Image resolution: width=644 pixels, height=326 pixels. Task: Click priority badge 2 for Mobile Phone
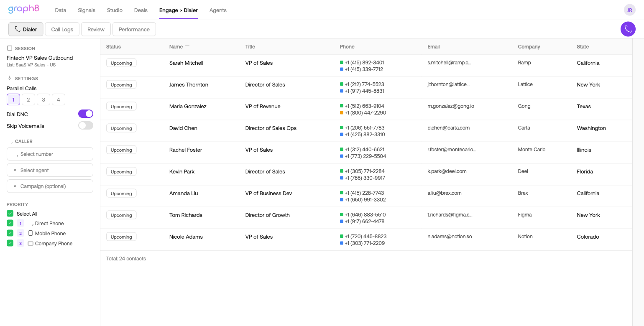[20, 234]
